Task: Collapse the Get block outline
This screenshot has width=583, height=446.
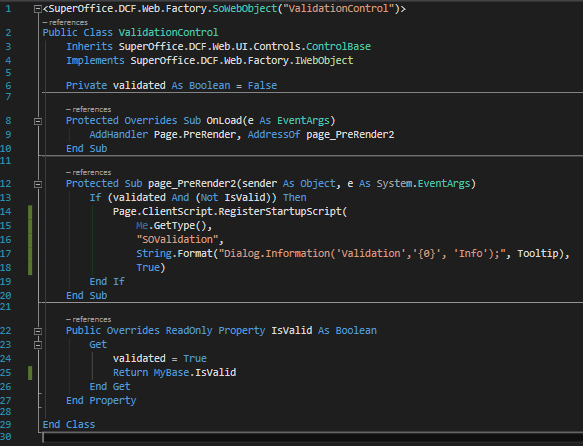Action: click(38, 345)
